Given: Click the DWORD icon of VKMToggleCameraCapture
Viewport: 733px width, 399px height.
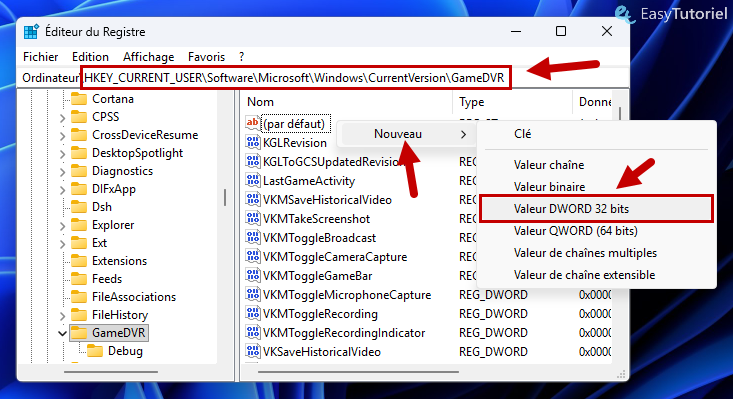Looking at the screenshot, I should (252, 256).
